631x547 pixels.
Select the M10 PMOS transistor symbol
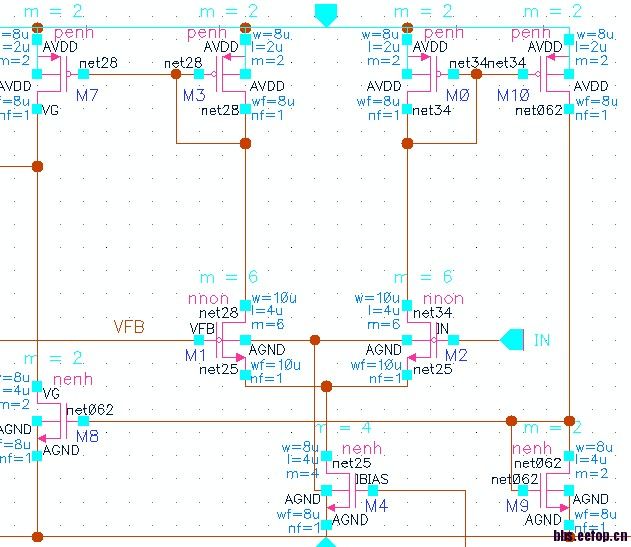click(546, 74)
